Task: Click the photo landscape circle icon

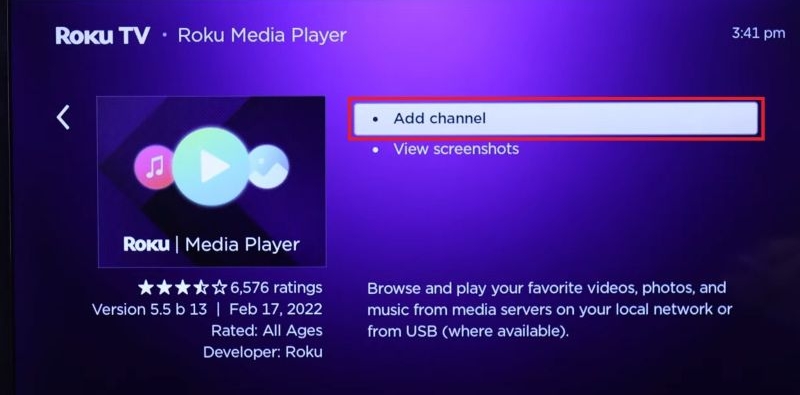Action: pos(269,166)
